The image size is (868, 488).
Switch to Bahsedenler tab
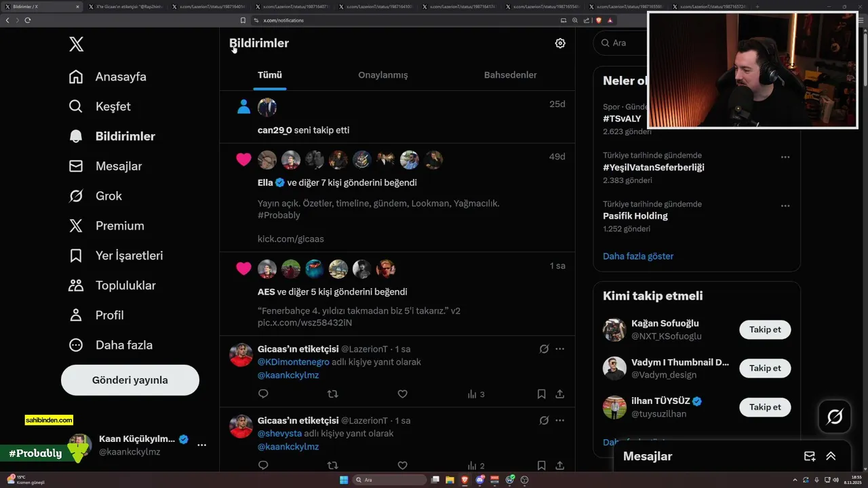pyautogui.click(x=511, y=75)
